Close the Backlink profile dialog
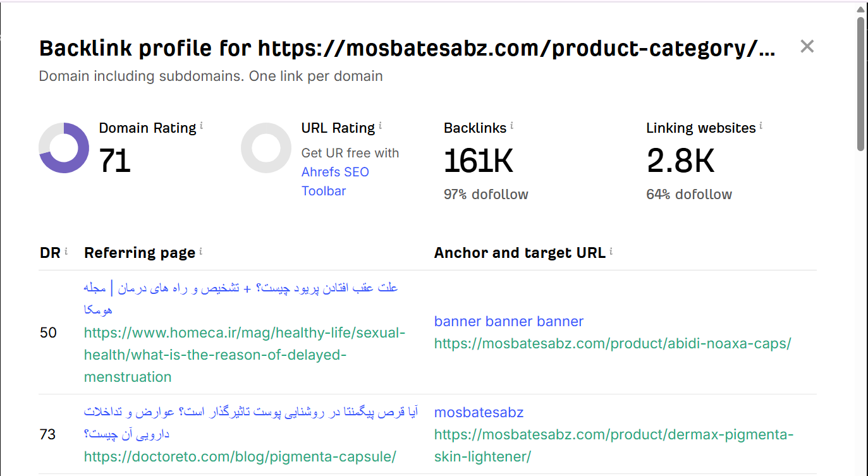868x476 pixels. 807,47
